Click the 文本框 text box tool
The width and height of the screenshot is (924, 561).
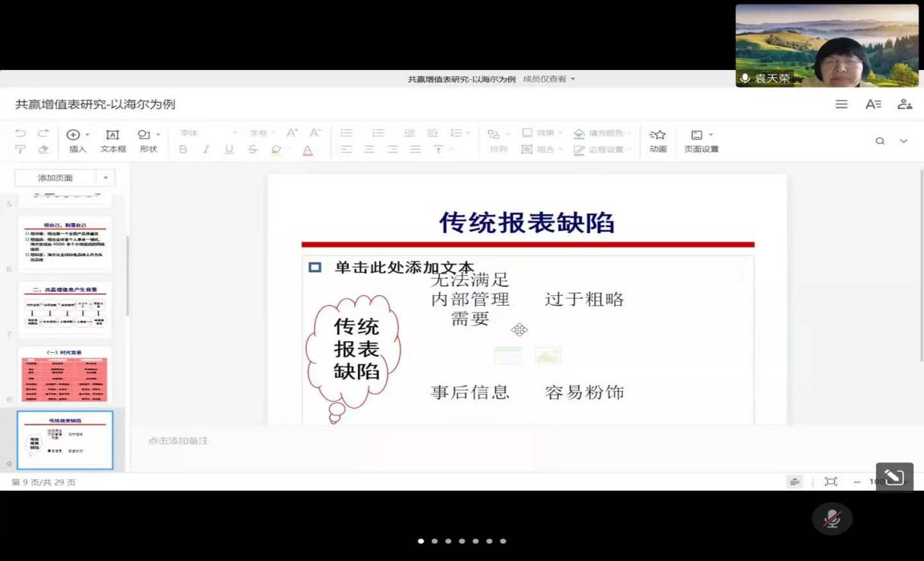point(113,140)
